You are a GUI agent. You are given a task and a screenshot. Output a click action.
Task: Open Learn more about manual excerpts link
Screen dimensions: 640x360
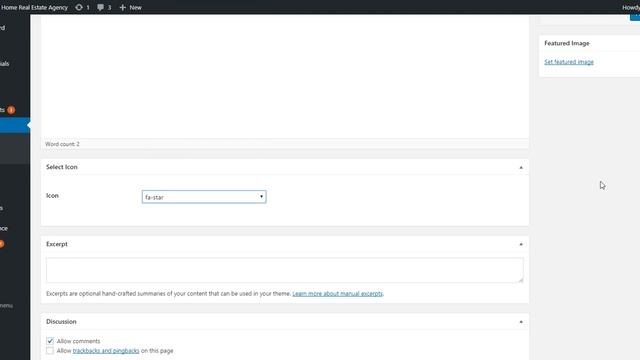point(338,293)
